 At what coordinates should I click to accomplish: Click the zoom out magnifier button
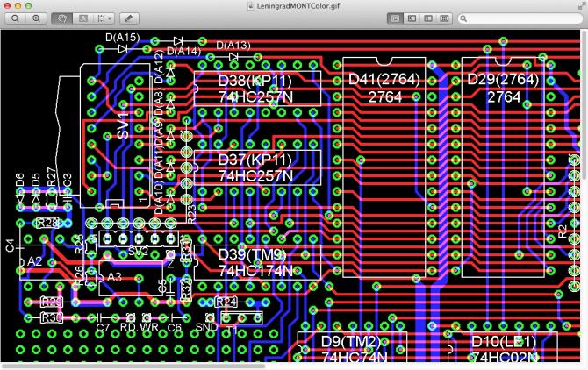[x=15, y=18]
